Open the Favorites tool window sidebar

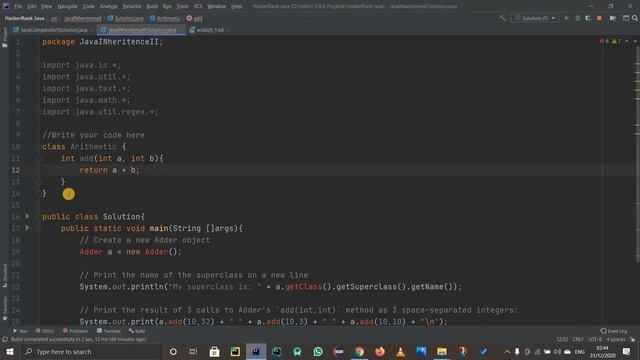(5, 308)
